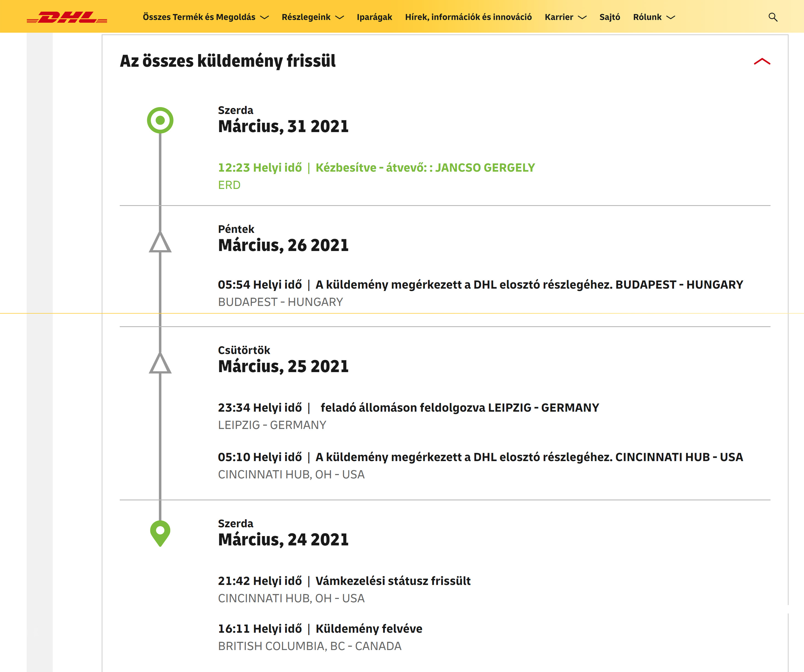Click the BUDAPEST - HUNGARY location line
Viewport: 804px width, 672px height.
point(280,302)
